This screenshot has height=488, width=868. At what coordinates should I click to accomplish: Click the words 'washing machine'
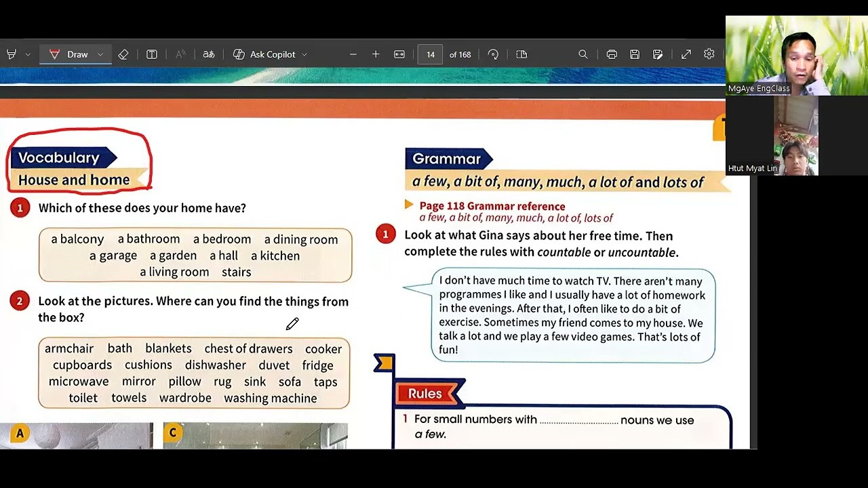[271, 398]
